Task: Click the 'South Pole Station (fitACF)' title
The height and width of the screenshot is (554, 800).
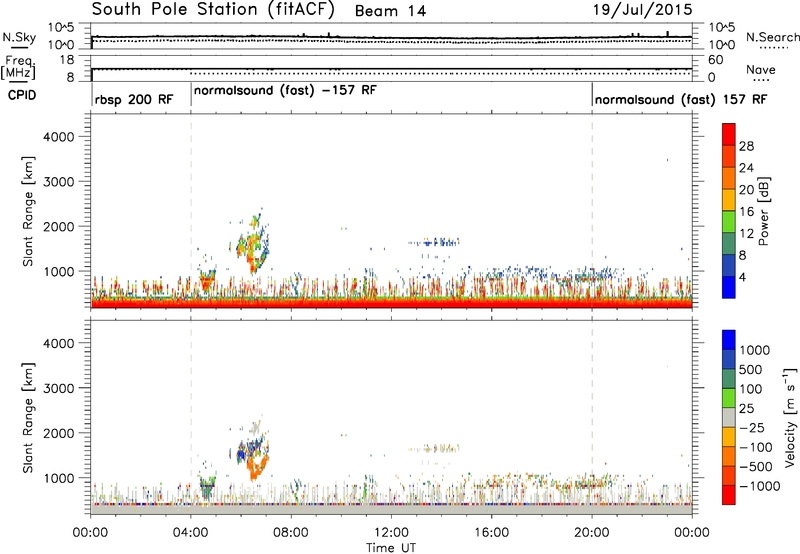Action: 213,10
